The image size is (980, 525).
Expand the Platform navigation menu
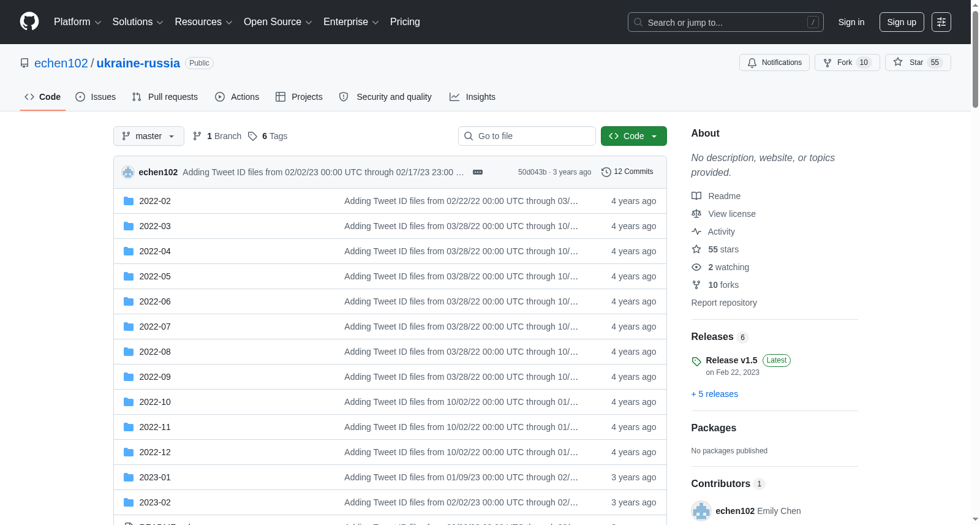tap(77, 22)
